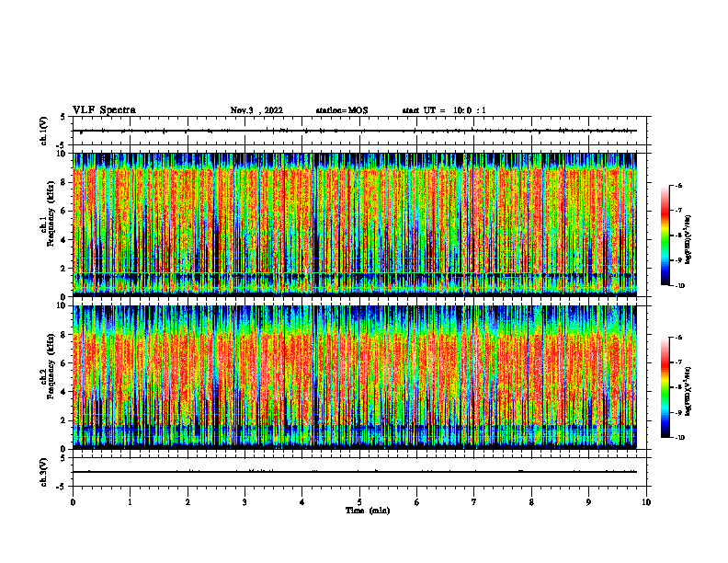
Task: Click time axis tick label "7"
Action: point(474,502)
